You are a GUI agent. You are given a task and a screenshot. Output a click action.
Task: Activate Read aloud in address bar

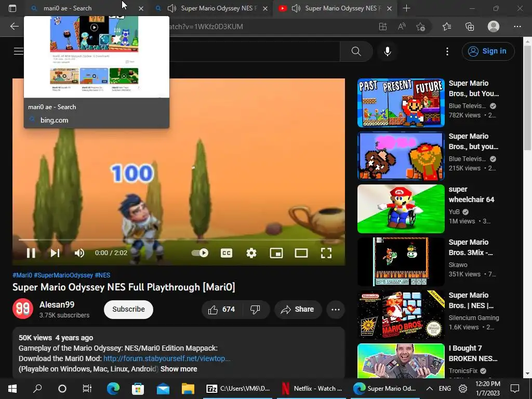pyautogui.click(x=402, y=26)
